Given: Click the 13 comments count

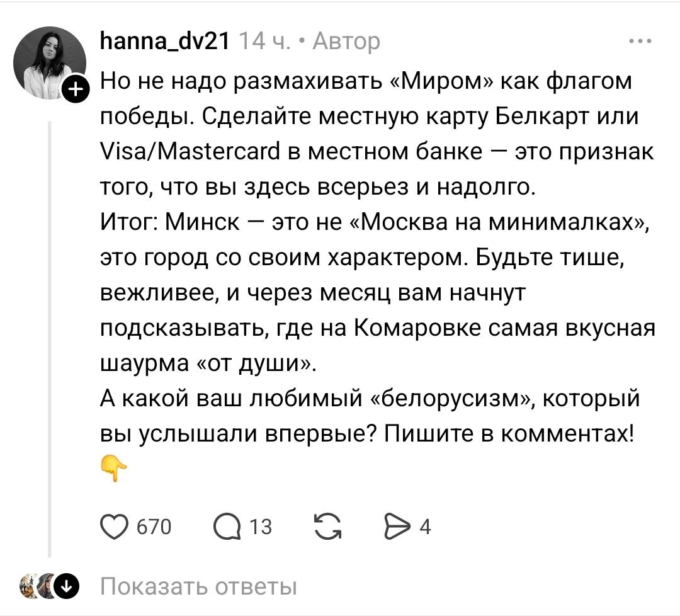Looking at the screenshot, I should 261,527.
